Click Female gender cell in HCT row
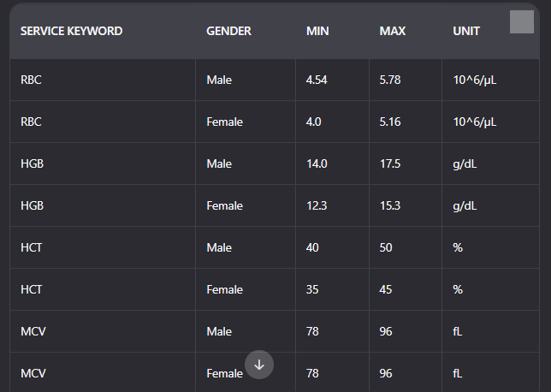The width and height of the screenshot is (551, 392). [x=224, y=289]
